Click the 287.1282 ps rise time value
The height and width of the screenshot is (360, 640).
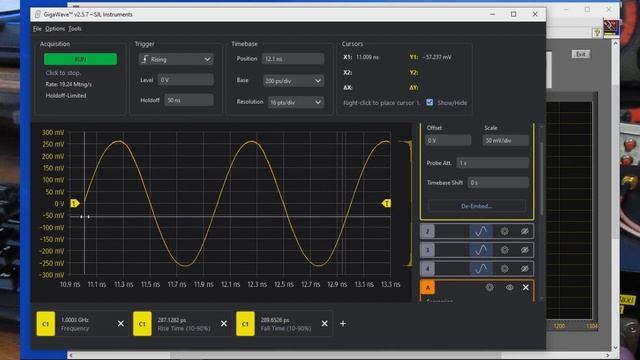pos(172,320)
